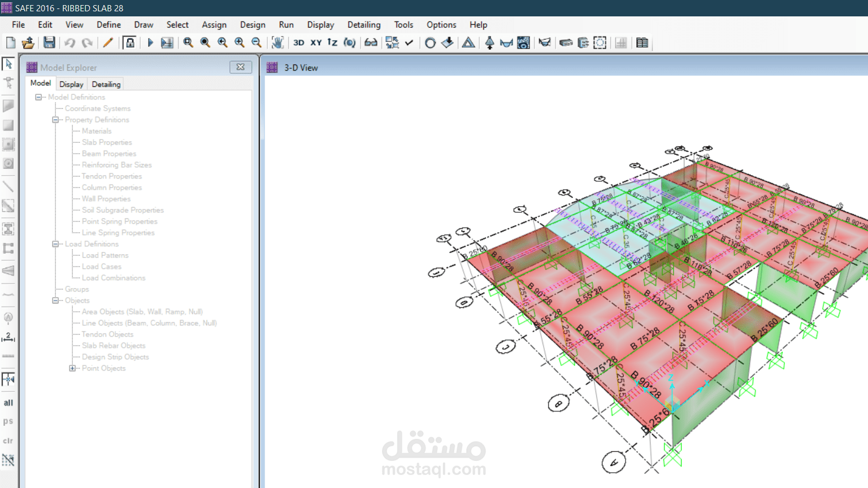The image size is (868, 488).
Task: Click the 'clr' Clear Selection button
Action: click(8, 441)
